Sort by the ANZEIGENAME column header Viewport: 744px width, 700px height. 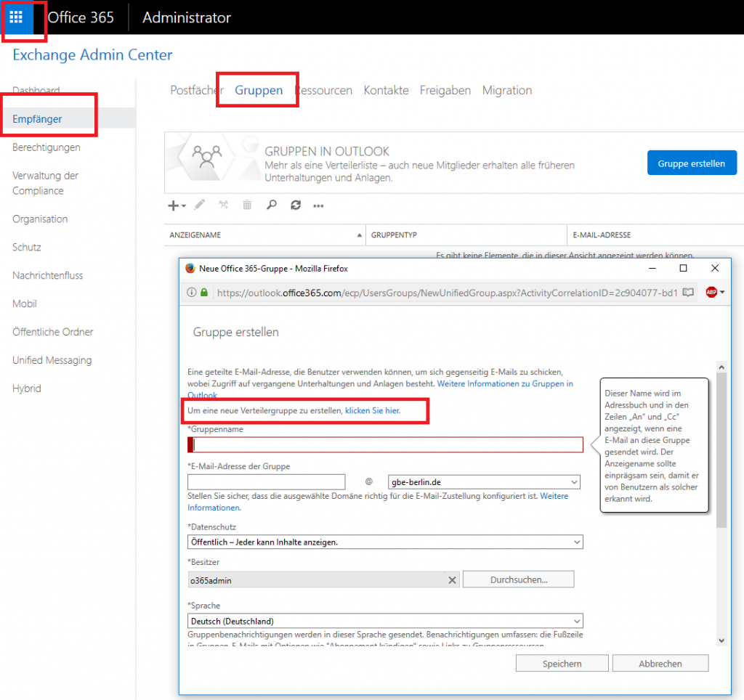(264, 235)
